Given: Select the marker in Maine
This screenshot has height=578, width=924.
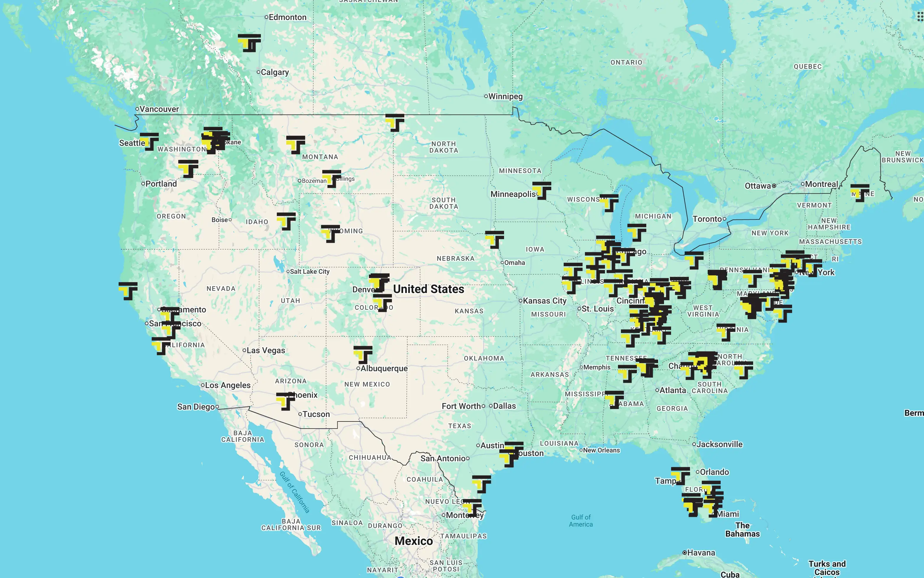Looking at the screenshot, I should tap(860, 193).
